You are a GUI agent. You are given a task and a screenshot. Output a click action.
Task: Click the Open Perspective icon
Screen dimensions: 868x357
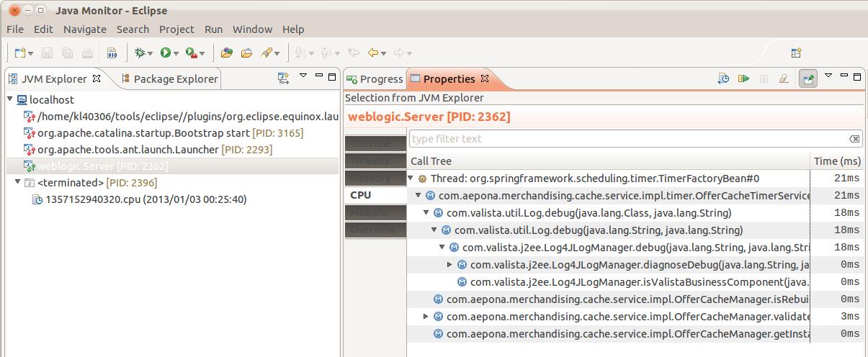pos(797,53)
